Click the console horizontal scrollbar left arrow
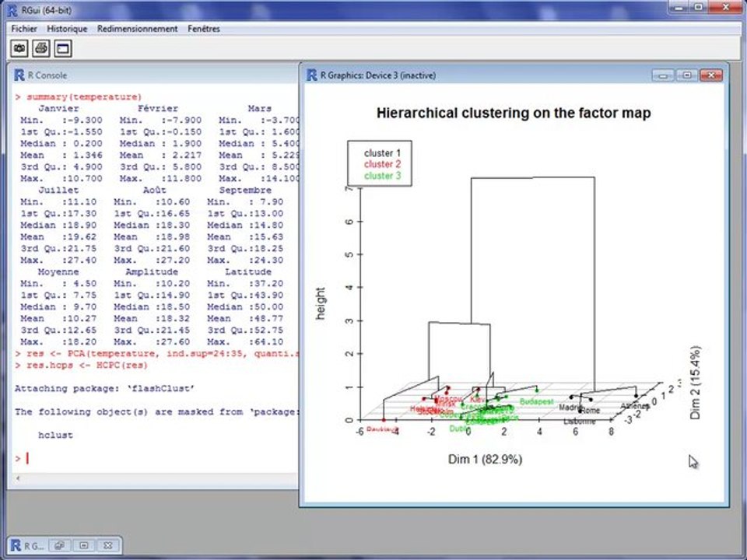Viewport: 747px width, 560px height. (18, 478)
